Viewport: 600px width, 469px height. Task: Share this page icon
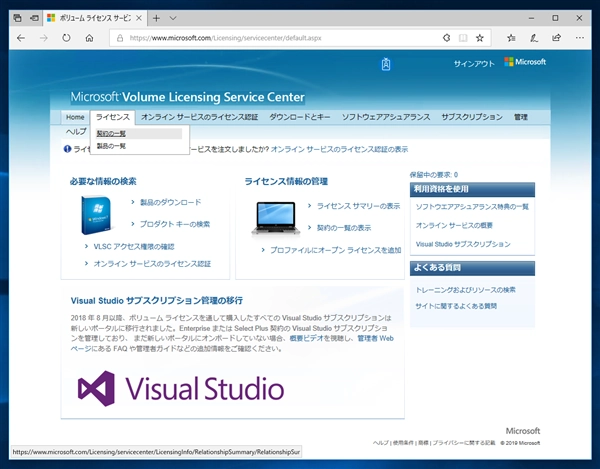pos(556,38)
